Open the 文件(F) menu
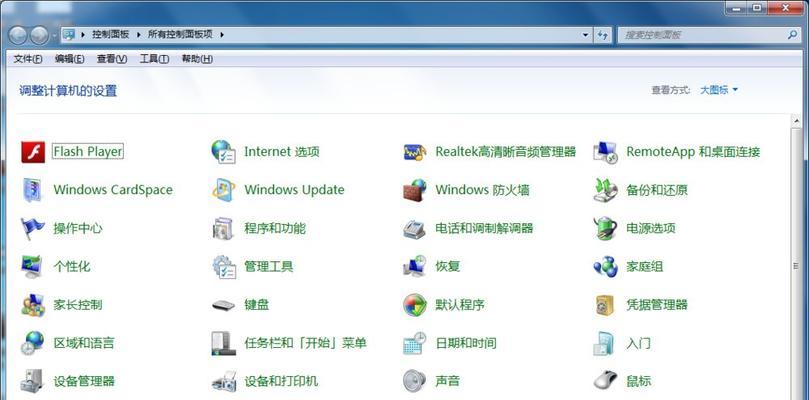 coord(28,59)
